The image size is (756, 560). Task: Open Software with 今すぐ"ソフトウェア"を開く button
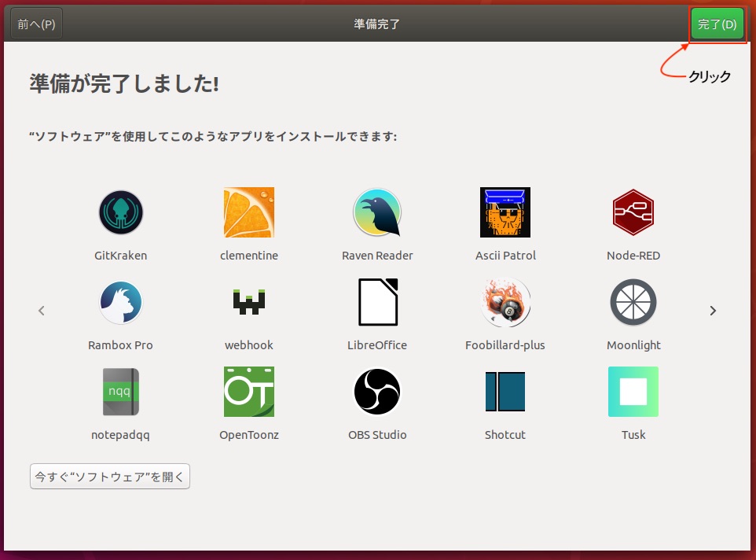point(110,477)
